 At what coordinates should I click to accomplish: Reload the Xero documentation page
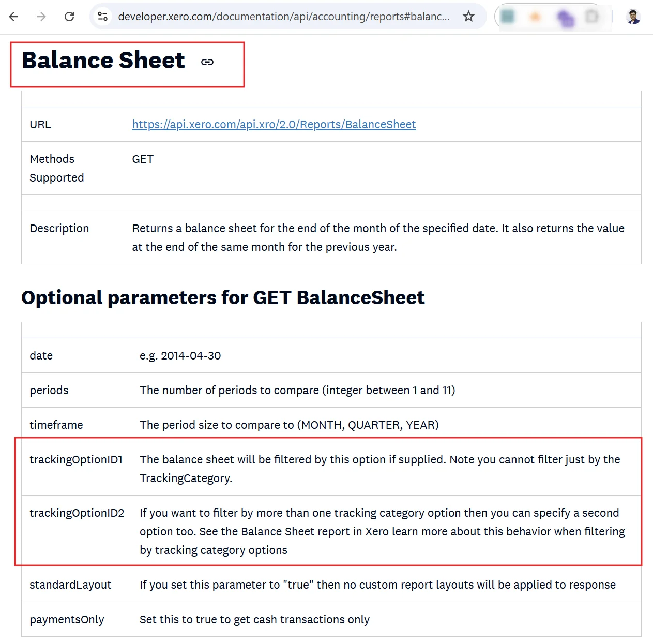click(69, 17)
